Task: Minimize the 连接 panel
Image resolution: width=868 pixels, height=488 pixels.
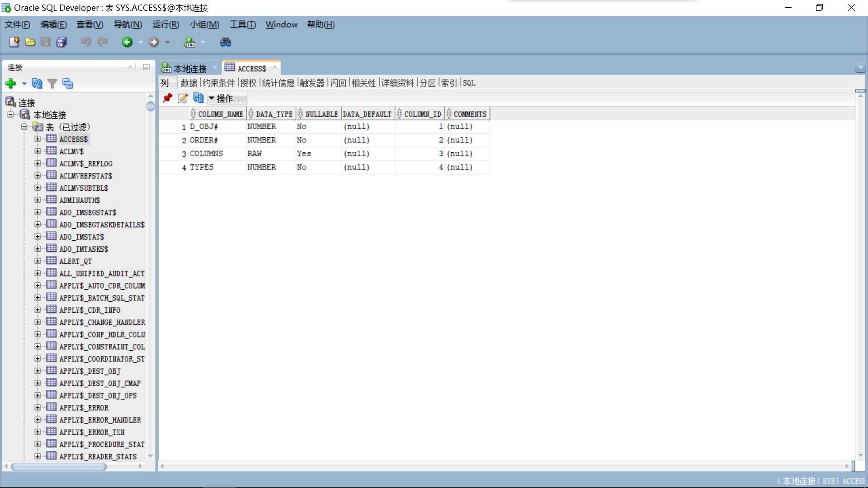Action: [x=146, y=67]
